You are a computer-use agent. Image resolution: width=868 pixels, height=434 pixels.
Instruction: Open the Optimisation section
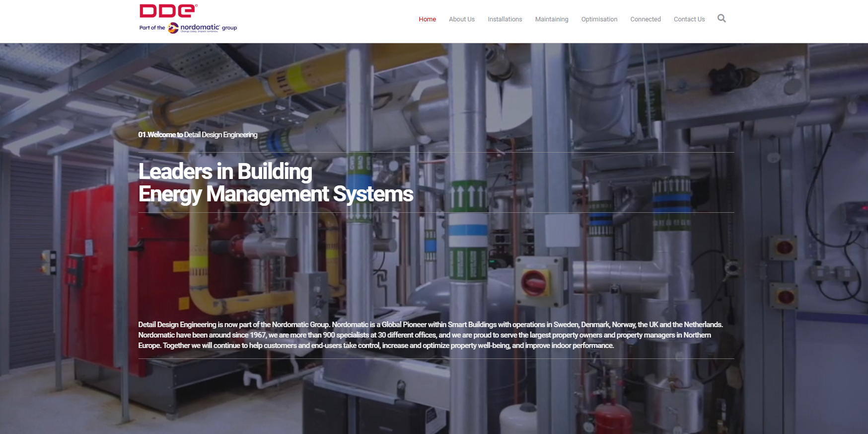point(599,19)
